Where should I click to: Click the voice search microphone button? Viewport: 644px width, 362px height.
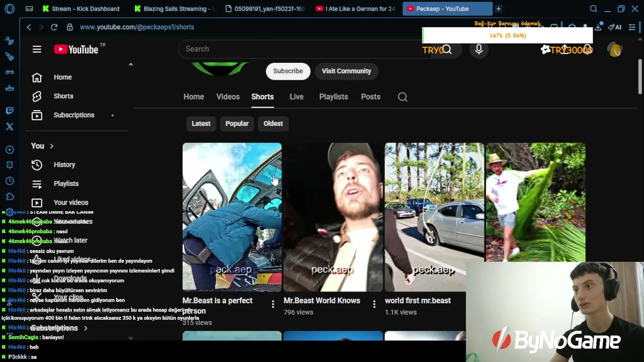point(478,49)
